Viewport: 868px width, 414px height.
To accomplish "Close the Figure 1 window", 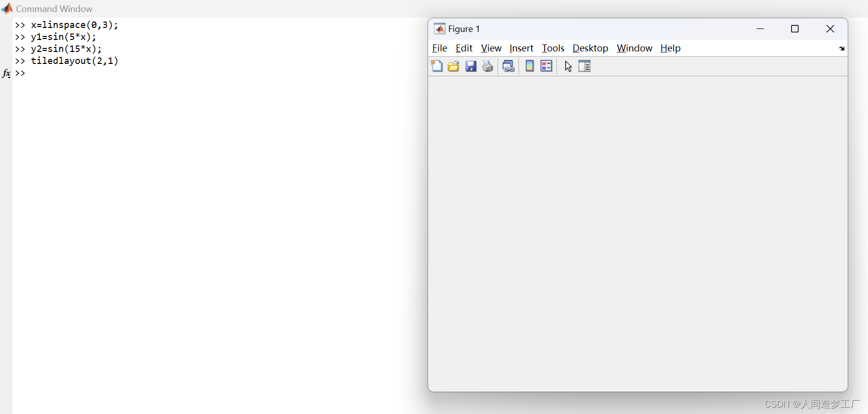I will [830, 29].
